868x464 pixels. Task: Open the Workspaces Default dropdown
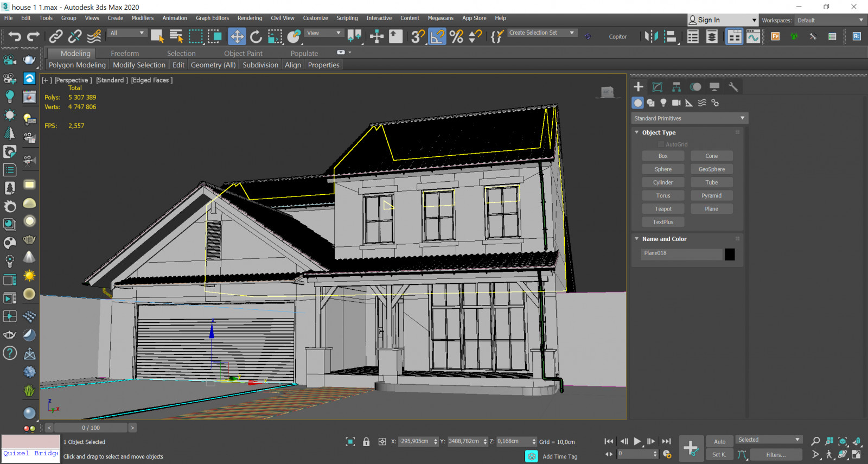coord(830,20)
